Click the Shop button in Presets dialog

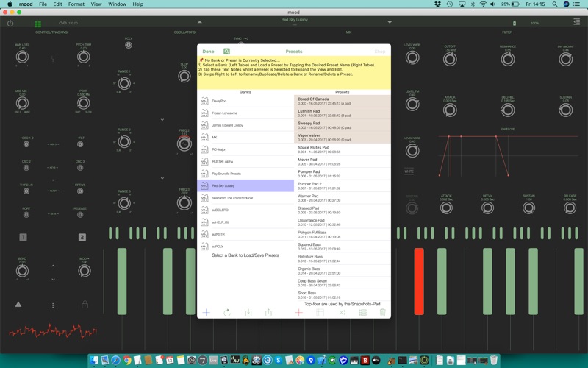379,52
